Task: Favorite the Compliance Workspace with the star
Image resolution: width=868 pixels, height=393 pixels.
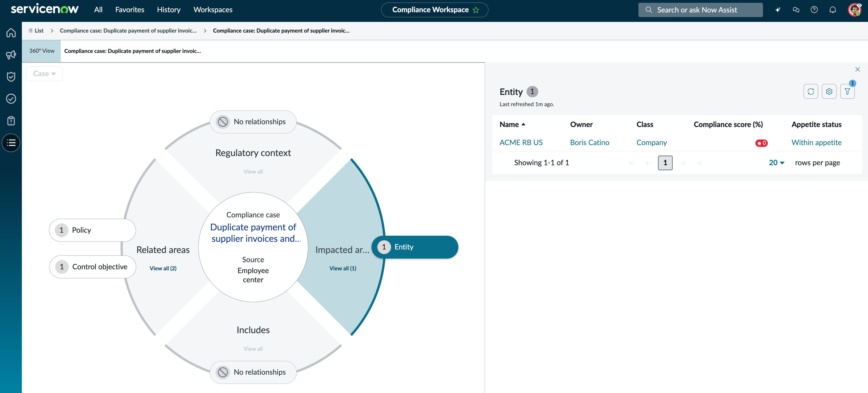Action: coord(476,10)
